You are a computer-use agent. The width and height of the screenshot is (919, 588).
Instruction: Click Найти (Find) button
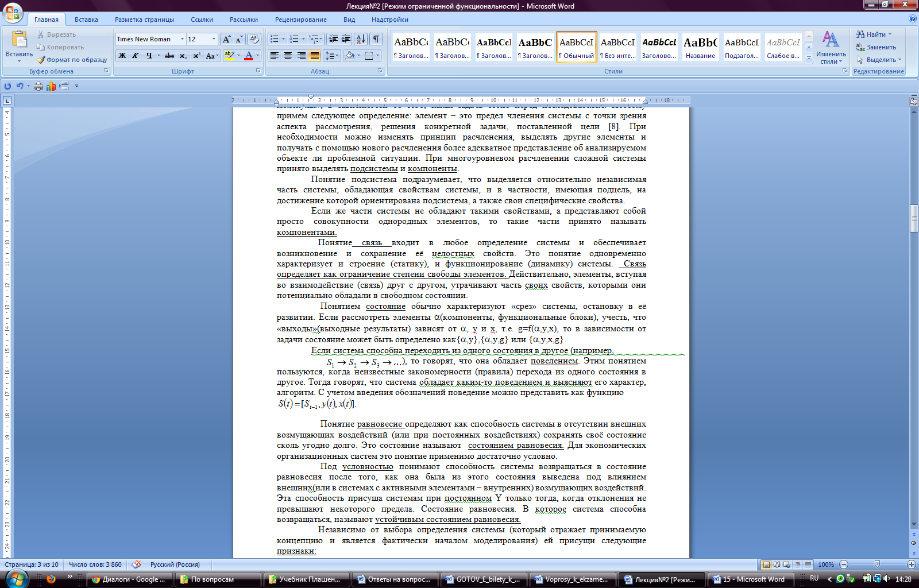874,34
